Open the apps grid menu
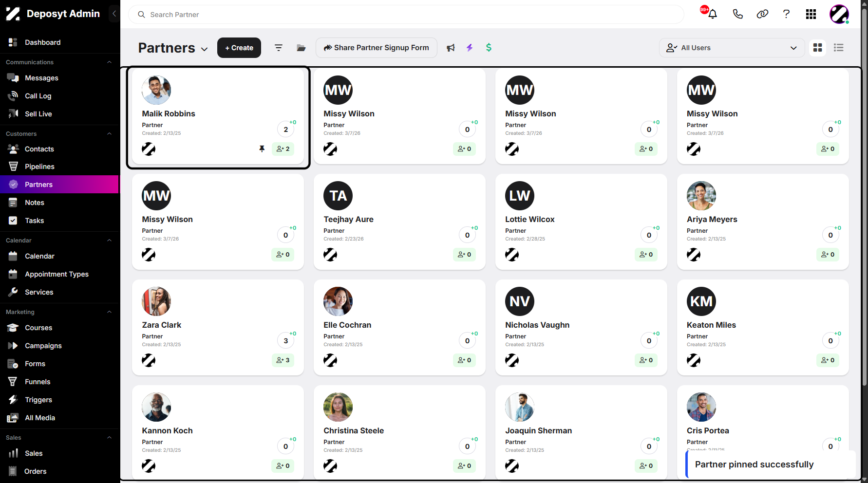 (811, 14)
